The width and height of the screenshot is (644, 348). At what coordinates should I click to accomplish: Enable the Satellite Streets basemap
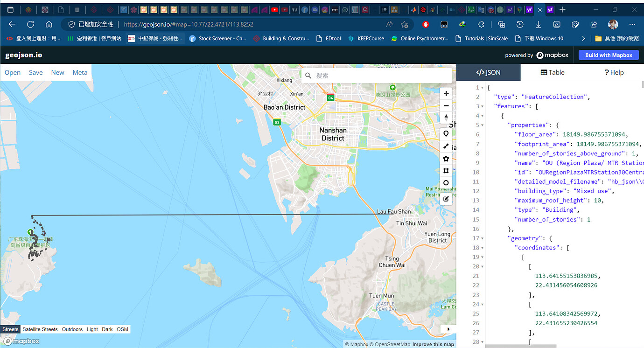tap(40, 329)
